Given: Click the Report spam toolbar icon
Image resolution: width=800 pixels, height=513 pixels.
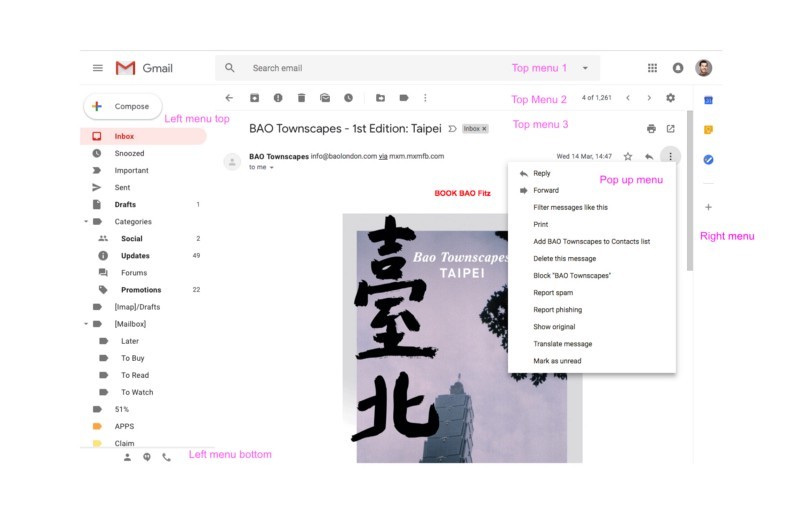Looking at the screenshot, I should (278, 98).
